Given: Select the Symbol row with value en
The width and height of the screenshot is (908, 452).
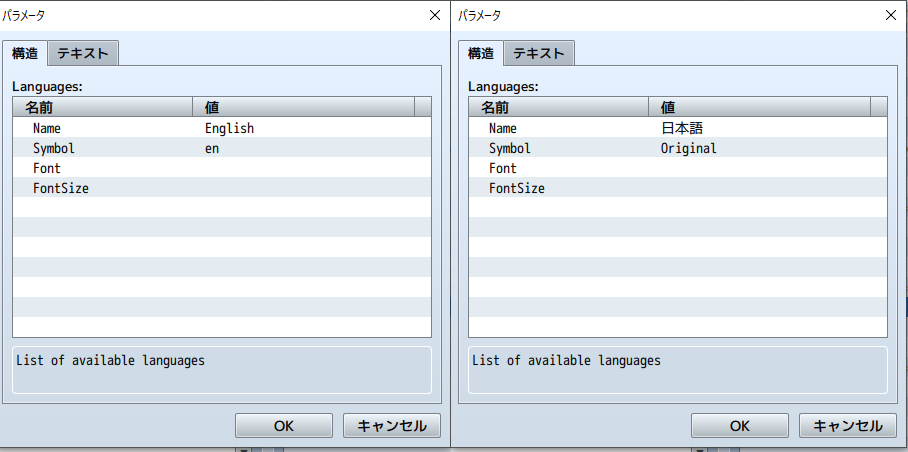Looking at the screenshot, I should coord(221,148).
